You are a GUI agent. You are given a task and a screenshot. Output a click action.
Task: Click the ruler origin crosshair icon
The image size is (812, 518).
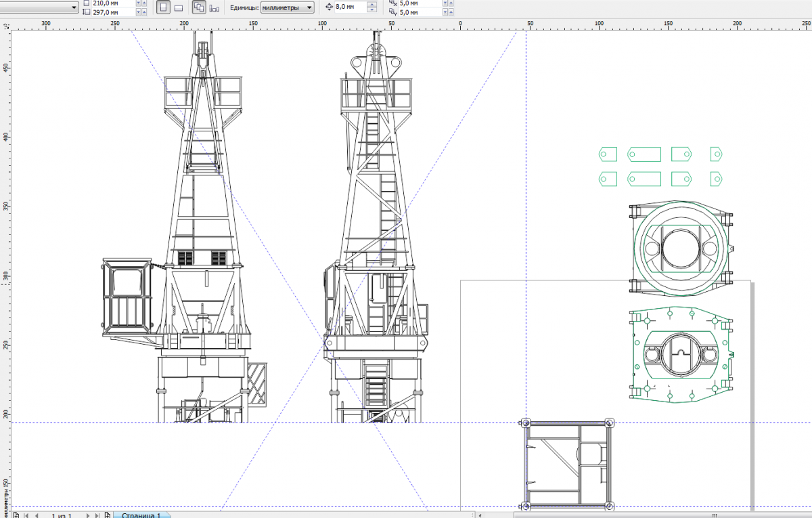(5, 27)
